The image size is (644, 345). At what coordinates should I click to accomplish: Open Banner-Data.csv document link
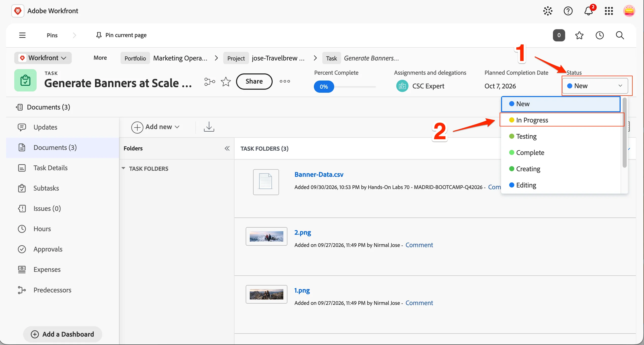click(319, 174)
